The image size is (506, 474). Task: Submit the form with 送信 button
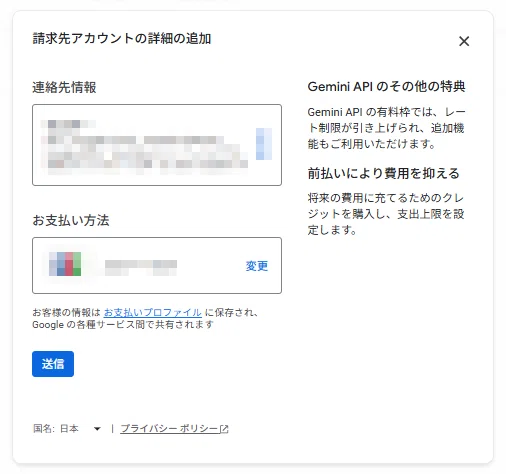[53, 364]
